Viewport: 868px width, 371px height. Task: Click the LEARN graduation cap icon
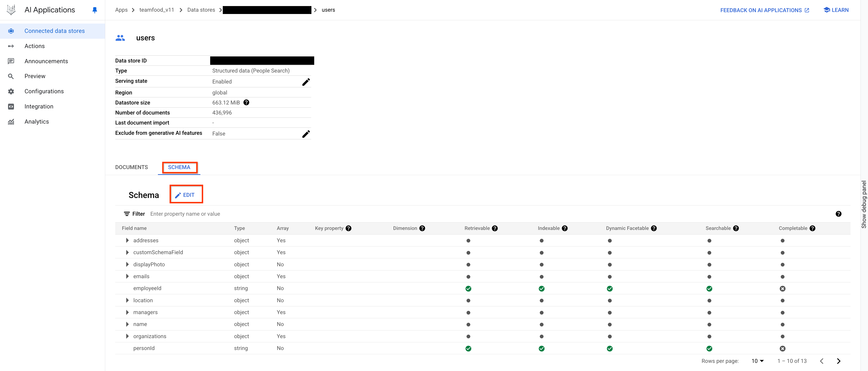pyautogui.click(x=826, y=10)
